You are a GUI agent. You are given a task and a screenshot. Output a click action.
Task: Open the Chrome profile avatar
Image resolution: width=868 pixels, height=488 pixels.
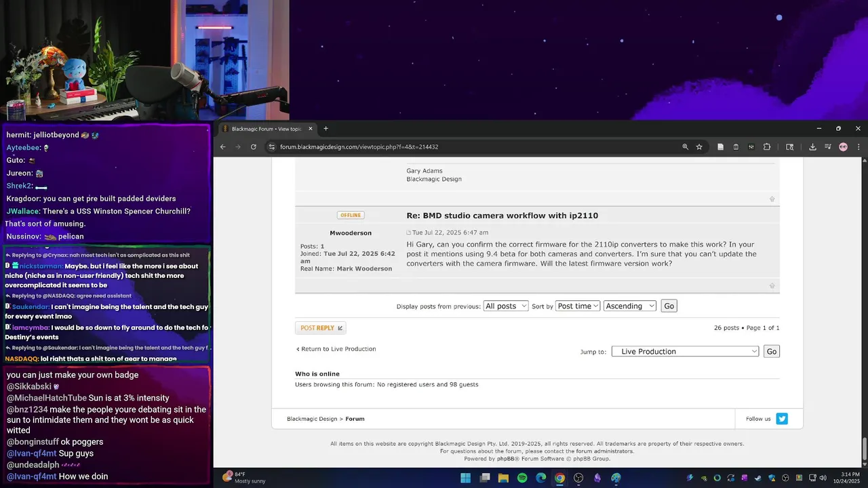pyautogui.click(x=843, y=147)
